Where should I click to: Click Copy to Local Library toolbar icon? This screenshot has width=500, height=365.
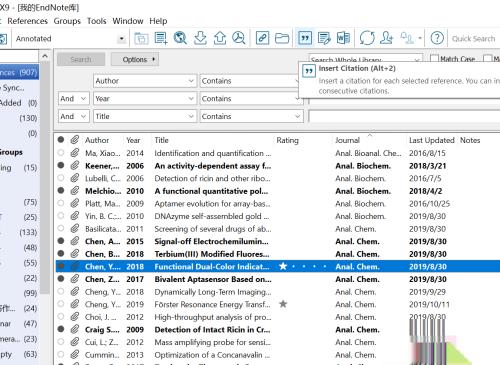pyautogui.click(x=141, y=38)
